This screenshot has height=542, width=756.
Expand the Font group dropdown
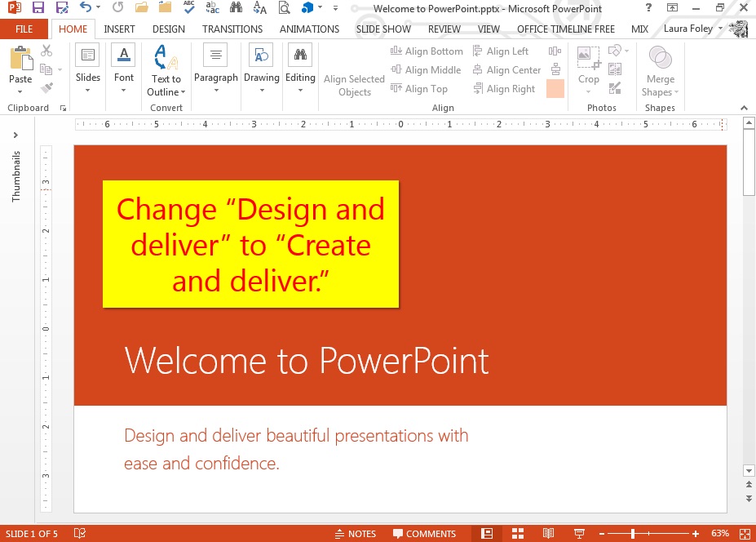pyautogui.click(x=123, y=91)
